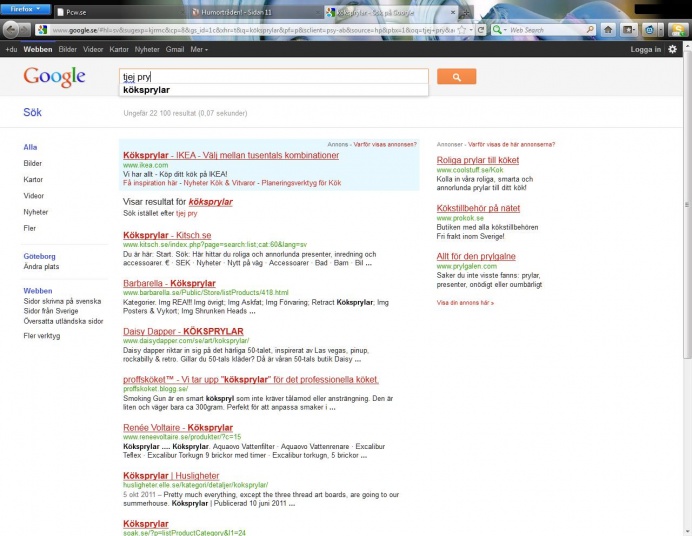Click the blue add-on icon in toolbar
The height and width of the screenshot is (536, 692).
coord(649,30)
